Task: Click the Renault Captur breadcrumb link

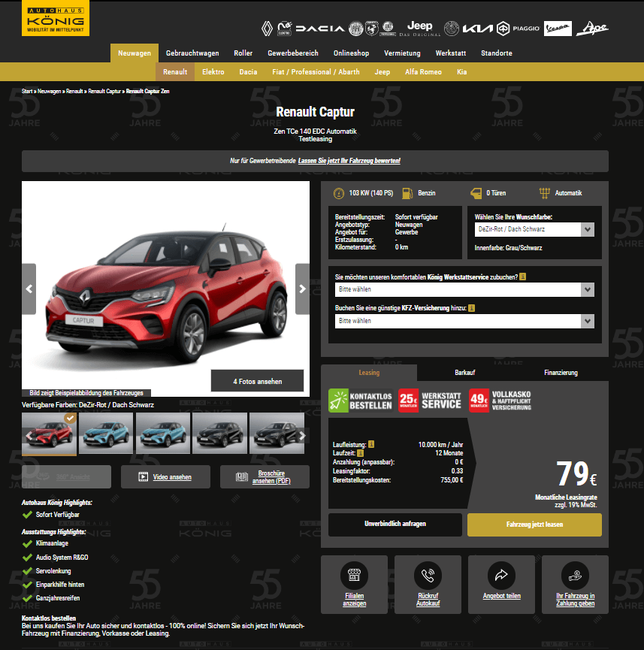Action: click(104, 91)
